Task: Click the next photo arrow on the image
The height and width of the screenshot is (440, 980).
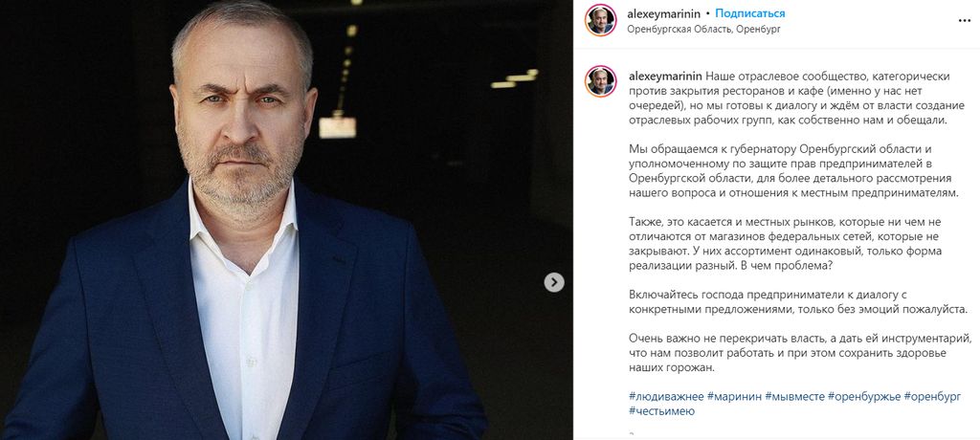Action: (554, 282)
